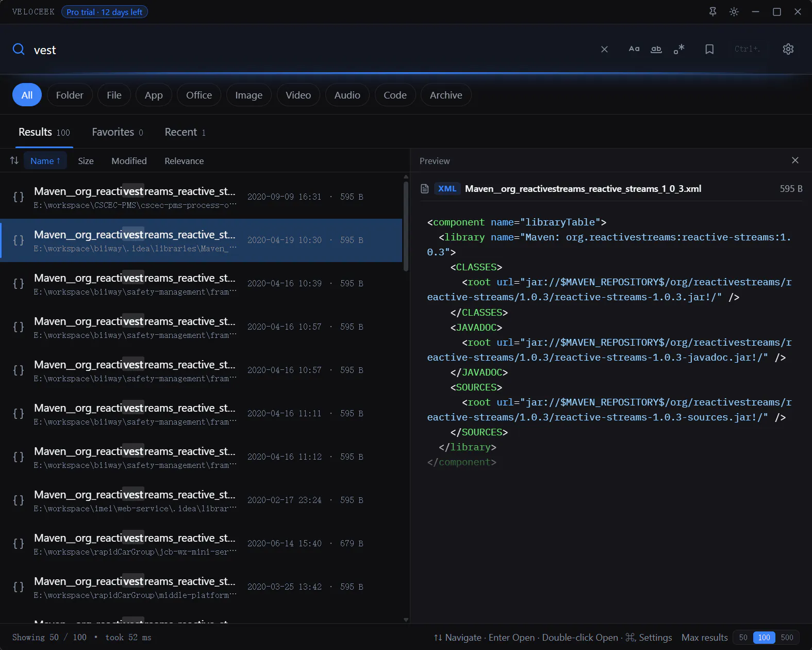The width and height of the screenshot is (812, 650).
Task: Sort results by Size
Action: pos(86,161)
